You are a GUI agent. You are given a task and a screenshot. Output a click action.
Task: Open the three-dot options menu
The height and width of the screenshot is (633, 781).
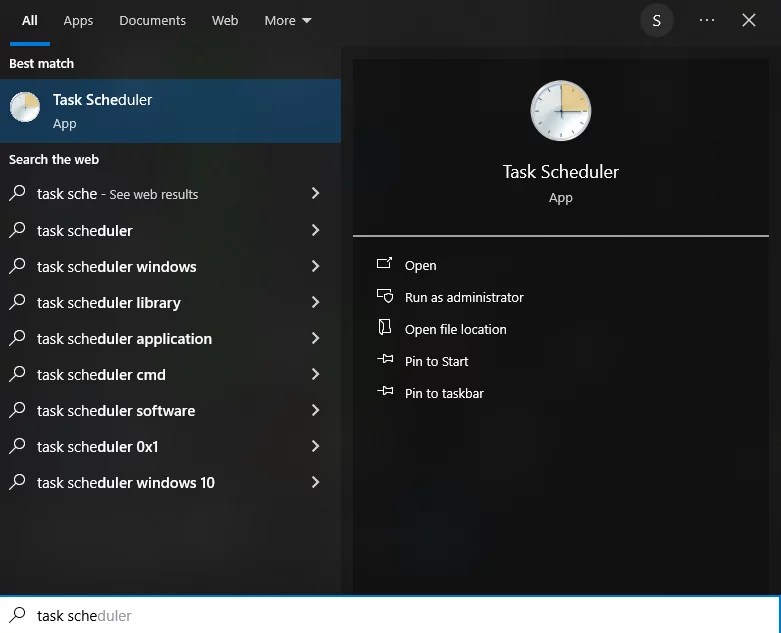click(x=707, y=20)
